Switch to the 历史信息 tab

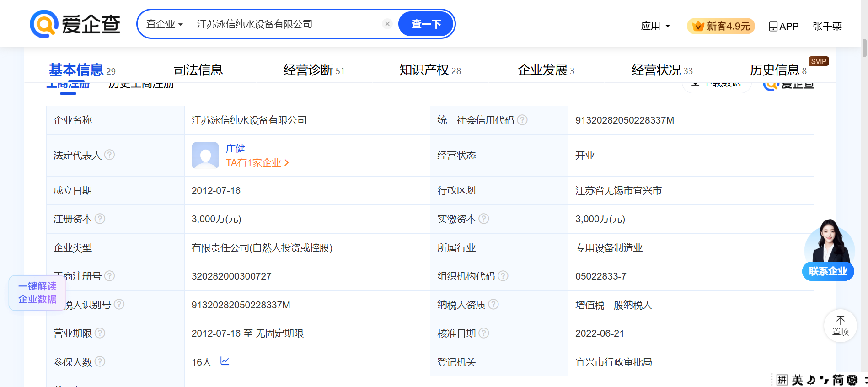pos(778,70)
